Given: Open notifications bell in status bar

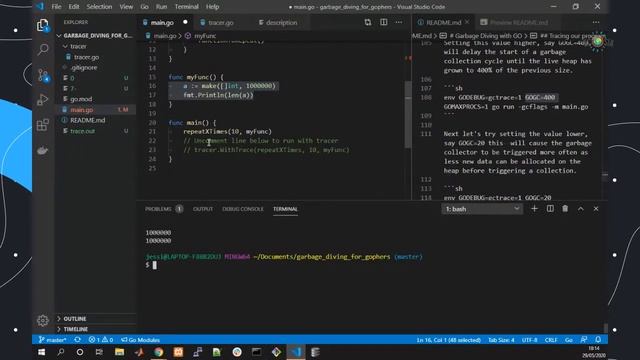Looking at the screenshot, I should (598, 340).
